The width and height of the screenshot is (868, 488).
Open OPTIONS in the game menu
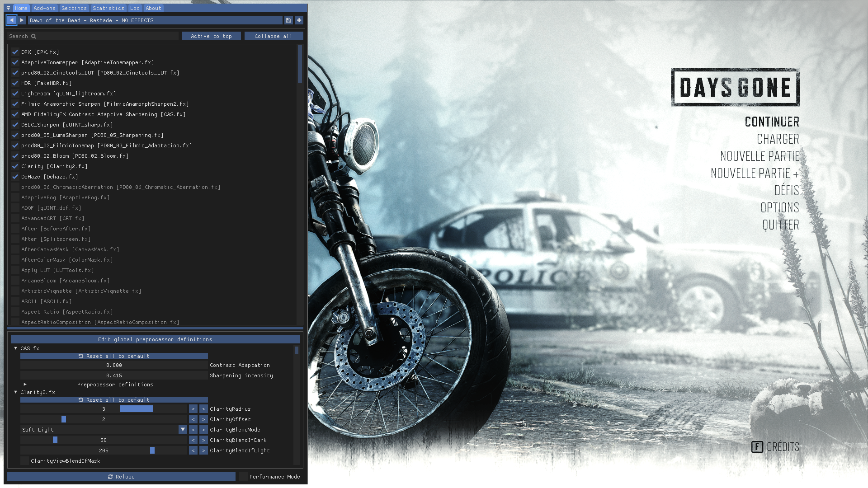(780, 208)
